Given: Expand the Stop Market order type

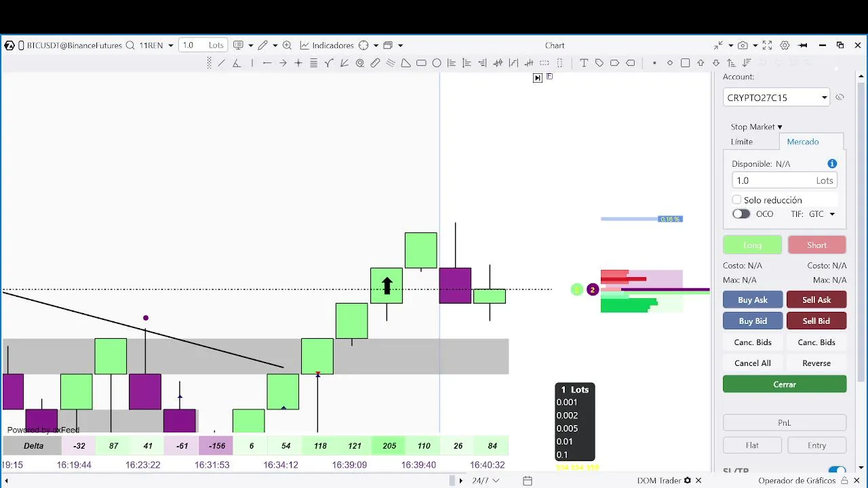Looking at the screenshot, I should tap(757, 127).
